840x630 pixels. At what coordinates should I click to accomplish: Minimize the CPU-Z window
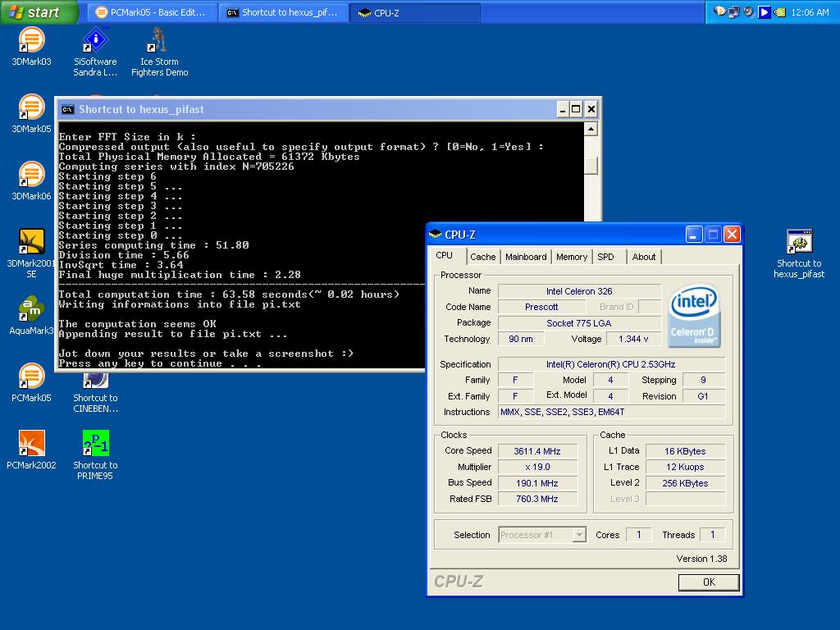tap(694, 234)
